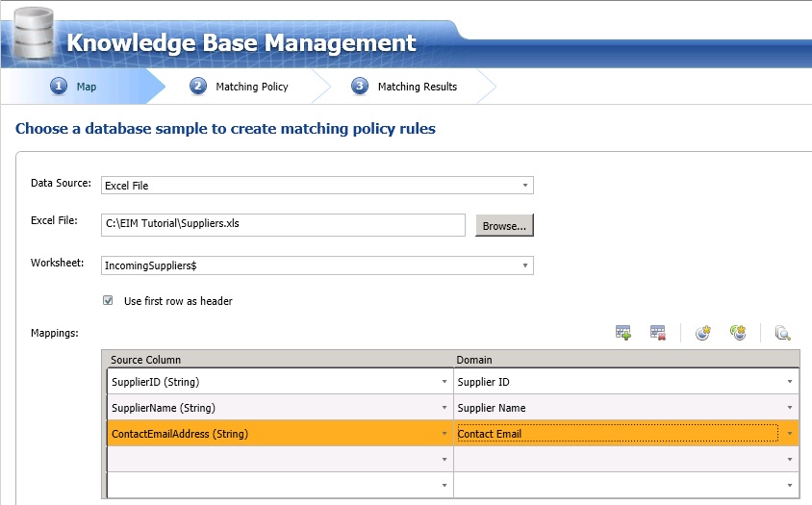
Task: Click the step 2 number circle
Action: coord(198,87)
